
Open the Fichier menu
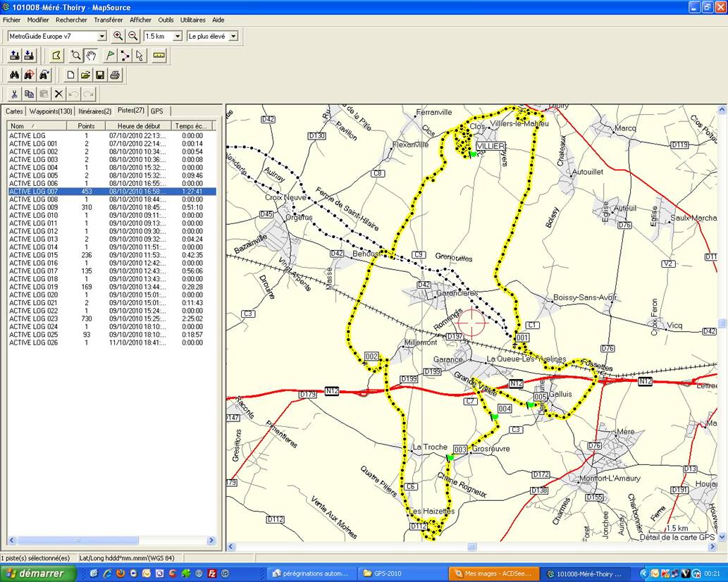(x=11, y=20)
